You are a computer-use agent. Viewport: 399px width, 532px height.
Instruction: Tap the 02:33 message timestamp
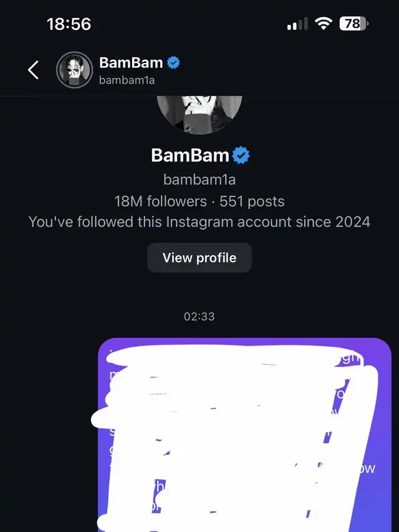[199, 316]
